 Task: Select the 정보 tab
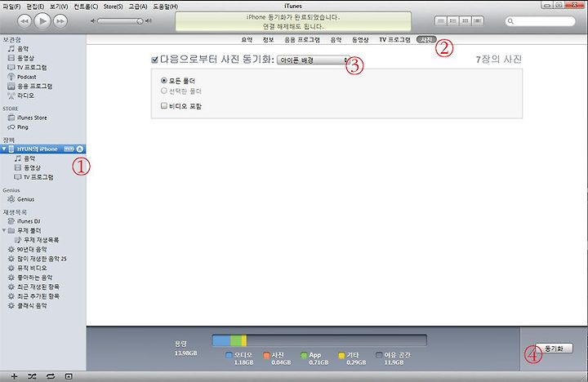point(268,40)
